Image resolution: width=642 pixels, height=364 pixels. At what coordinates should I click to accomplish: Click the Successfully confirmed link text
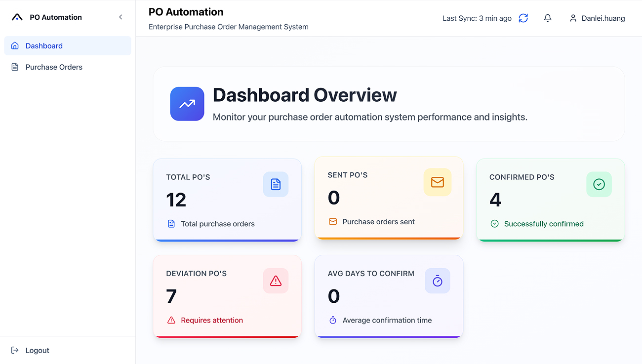(543, 223)
